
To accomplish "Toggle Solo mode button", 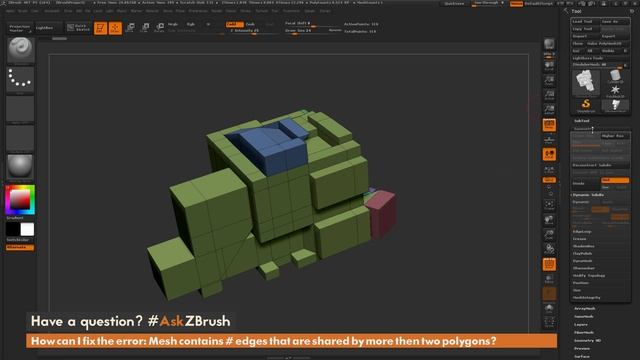I will pos(549,308).
